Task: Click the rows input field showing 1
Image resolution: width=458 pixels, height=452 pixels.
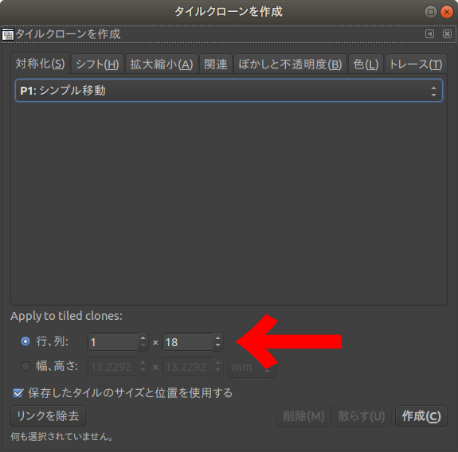Action: pyautogui.click(x=113, y=342)
